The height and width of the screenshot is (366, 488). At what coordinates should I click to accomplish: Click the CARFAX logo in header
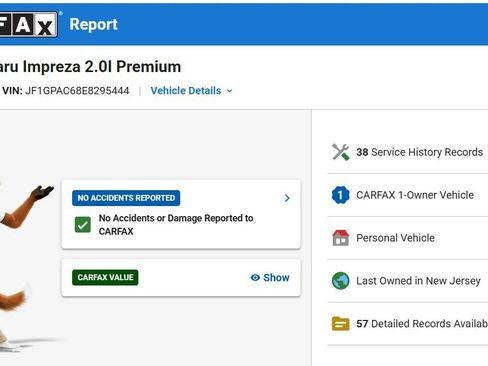point(29,24)
